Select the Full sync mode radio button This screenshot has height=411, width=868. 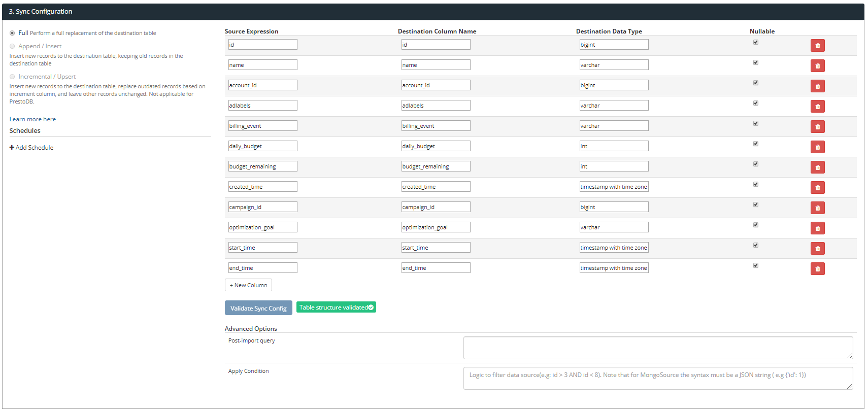coord(12,33)
